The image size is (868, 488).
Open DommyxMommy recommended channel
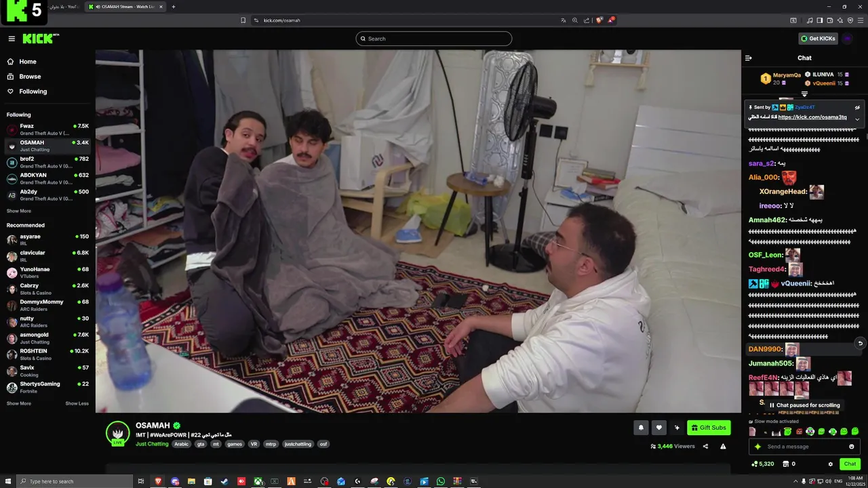click(x=47, y=305)
